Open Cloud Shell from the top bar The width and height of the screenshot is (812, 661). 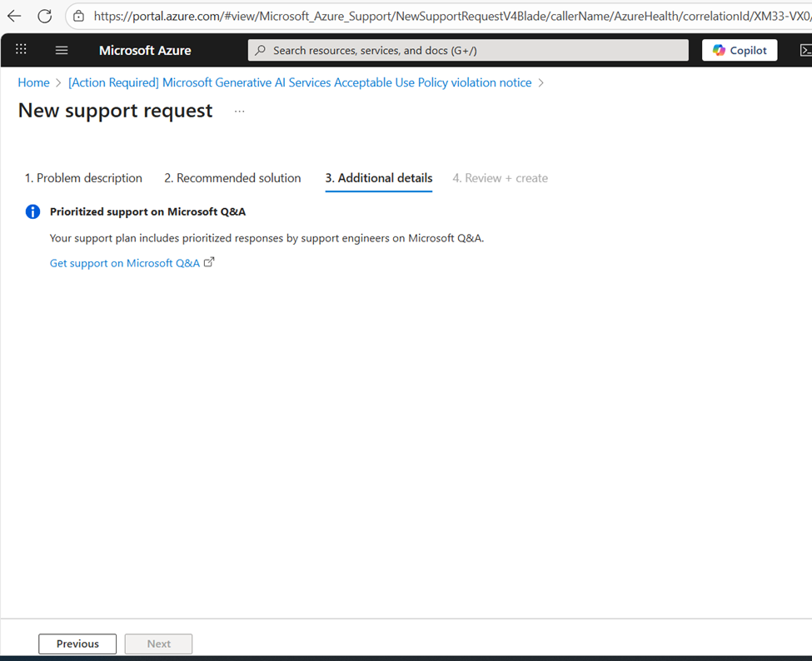click(x=805, y=50)
